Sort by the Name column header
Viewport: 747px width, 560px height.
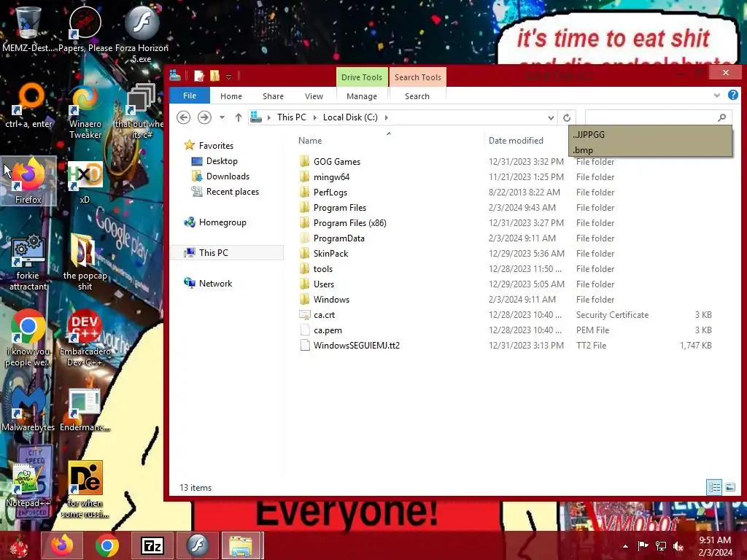point(310,141)
